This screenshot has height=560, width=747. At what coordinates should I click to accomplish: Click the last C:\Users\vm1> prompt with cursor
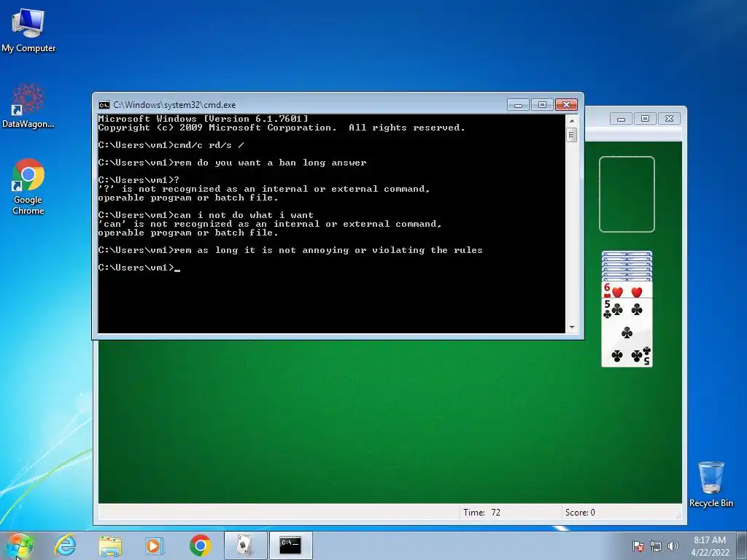pyautogui.click(x=139, y=268)
